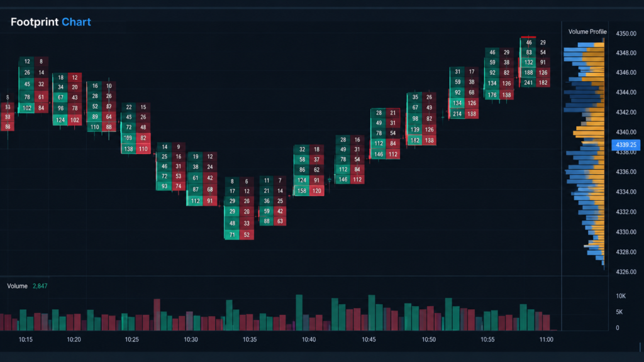Viewport: 644px width, 362px height.
Task: Select the 4344.00 price axis label
Action: (626, 92)
